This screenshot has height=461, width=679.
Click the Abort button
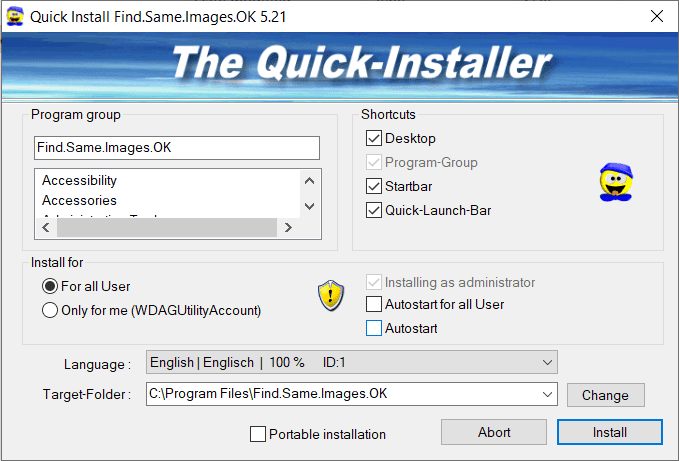(x=494, y=432)
